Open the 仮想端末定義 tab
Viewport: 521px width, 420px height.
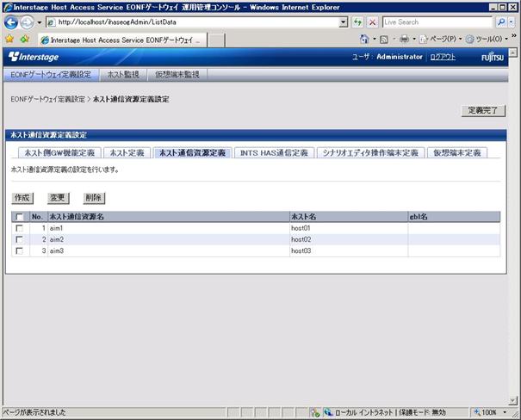click(x=457, y=152)
